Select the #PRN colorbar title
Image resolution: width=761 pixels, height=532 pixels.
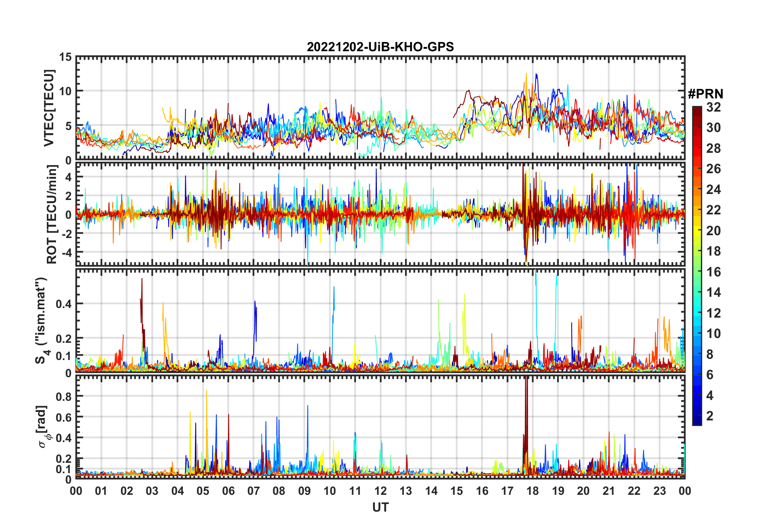pyautogui.click(x=705, y=94)
